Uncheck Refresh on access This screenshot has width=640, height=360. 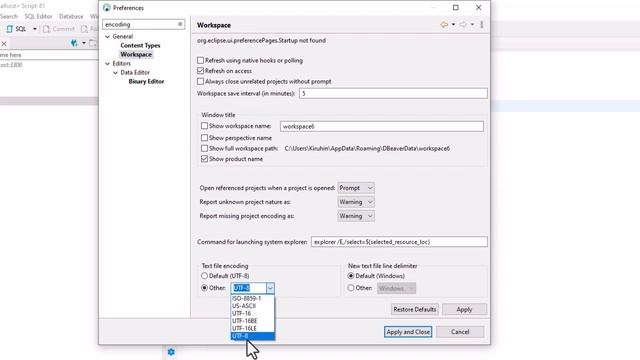200,71
